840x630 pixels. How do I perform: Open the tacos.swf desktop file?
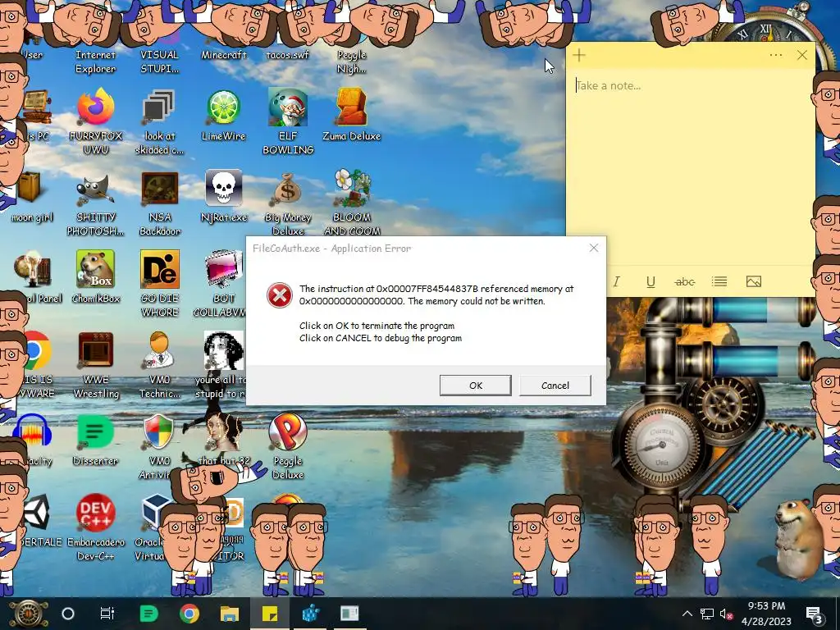tap(288, 55)
